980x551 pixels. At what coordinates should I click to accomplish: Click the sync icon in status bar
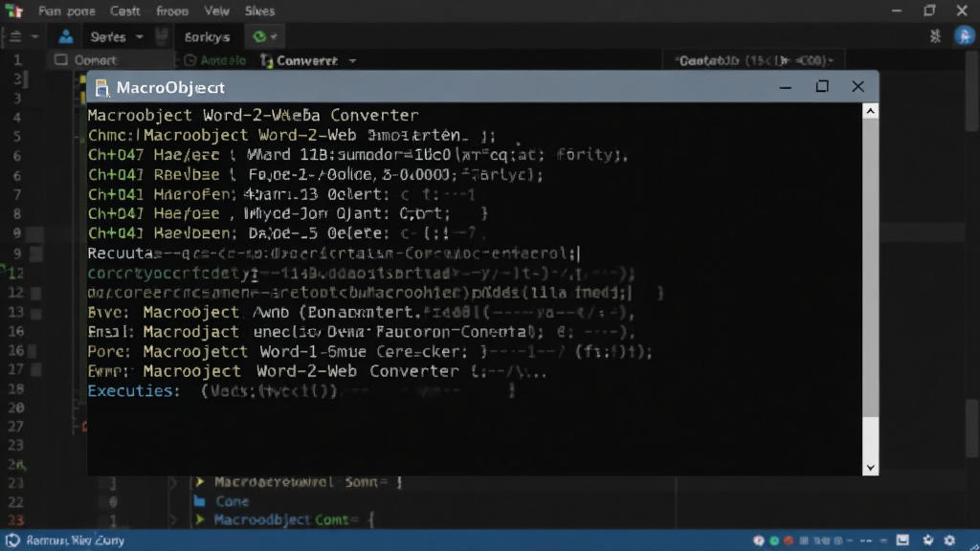click(12, 540)
